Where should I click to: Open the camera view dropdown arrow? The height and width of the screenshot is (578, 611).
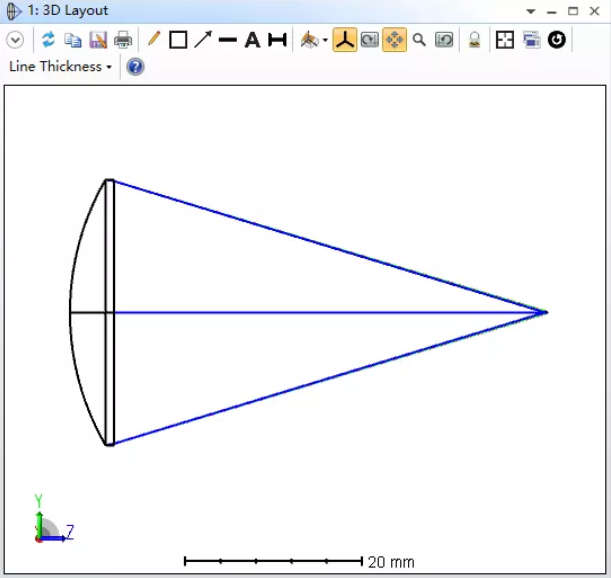[325, 41]
